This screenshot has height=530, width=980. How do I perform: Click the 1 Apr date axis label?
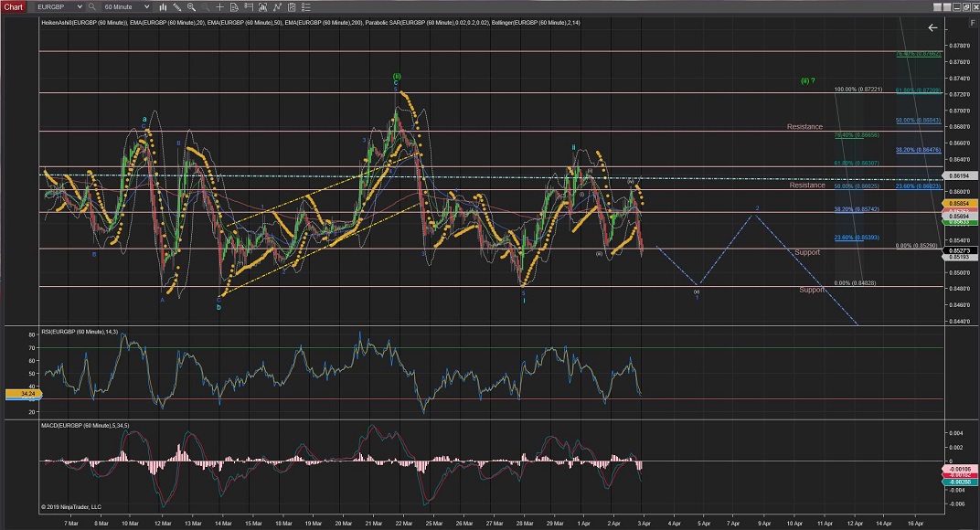tap(584, 524)
